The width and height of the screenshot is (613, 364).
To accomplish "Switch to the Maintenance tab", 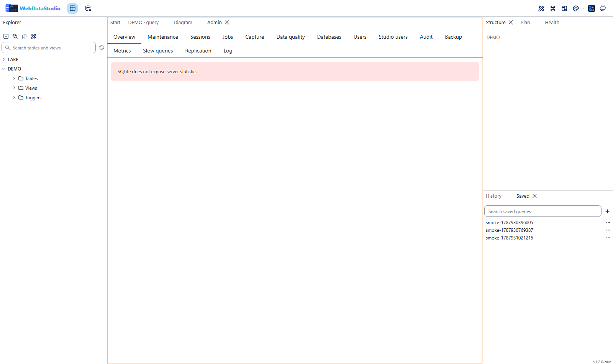I will coord(163,37).
